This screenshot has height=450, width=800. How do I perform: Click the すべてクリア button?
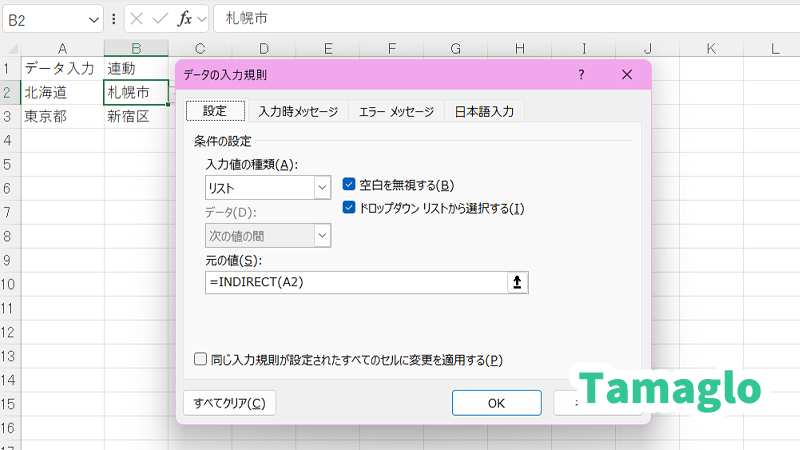(x=229, y=403)
